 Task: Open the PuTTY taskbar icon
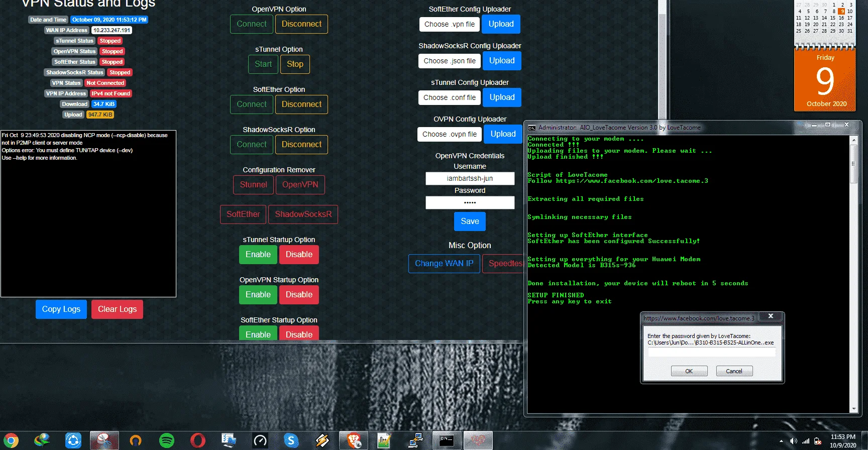(416, 440)
